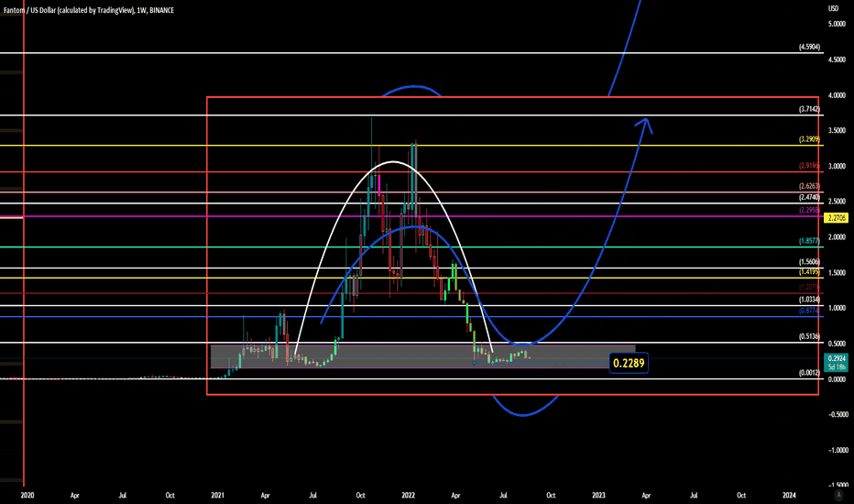Select the 0.2289 price callout label
The width and height of the screenshot is (854, 504).
(629, 363)
